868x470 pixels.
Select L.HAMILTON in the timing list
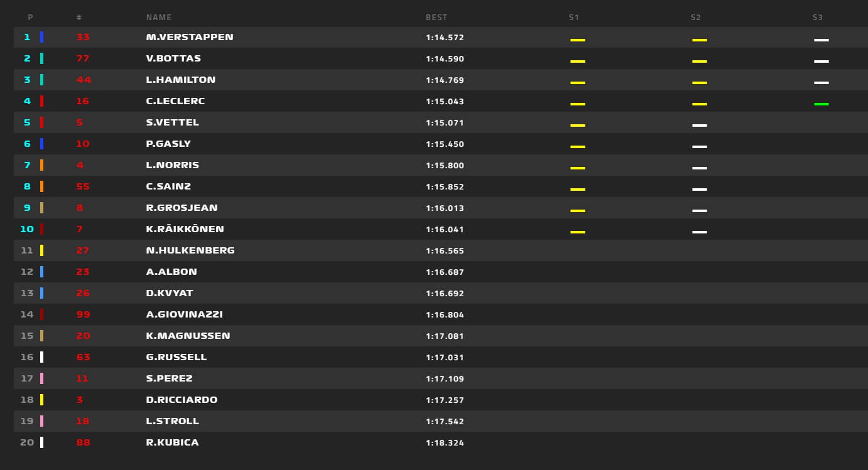180,80
